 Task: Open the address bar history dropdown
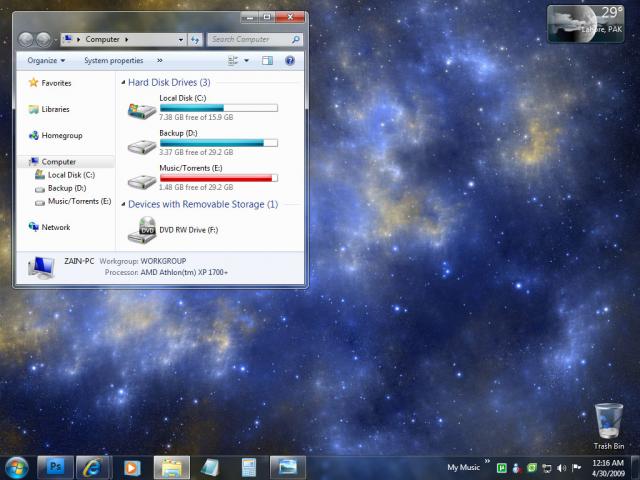click(x=182, y=40)
